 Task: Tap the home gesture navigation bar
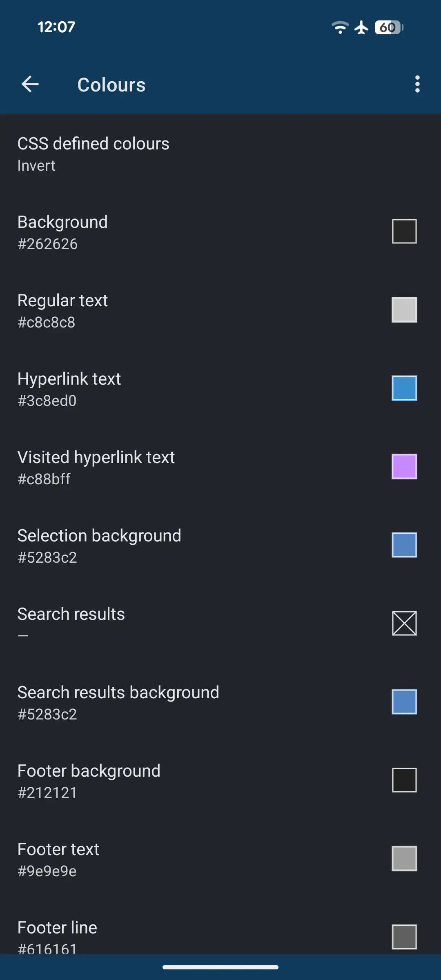(220, 967)
